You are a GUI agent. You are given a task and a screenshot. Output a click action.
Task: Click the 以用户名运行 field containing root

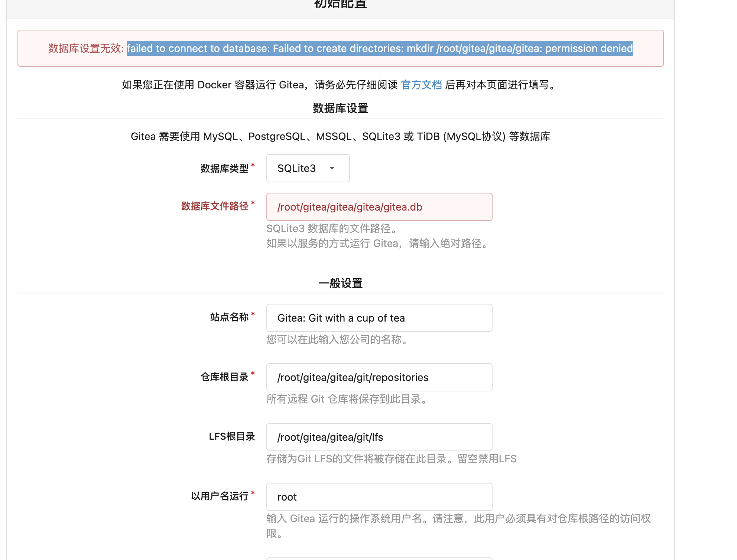(x=379, y=497)
